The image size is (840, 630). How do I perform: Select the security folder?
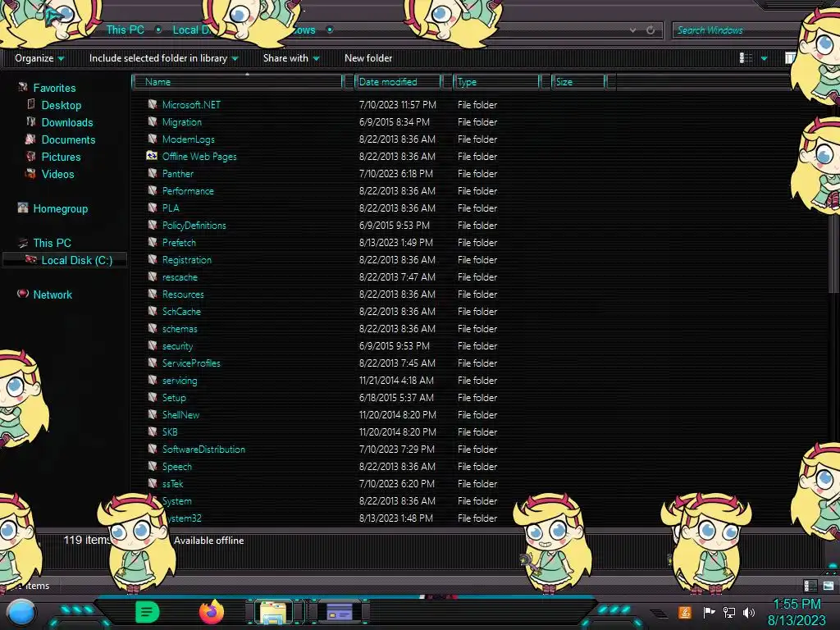point(177,346)
